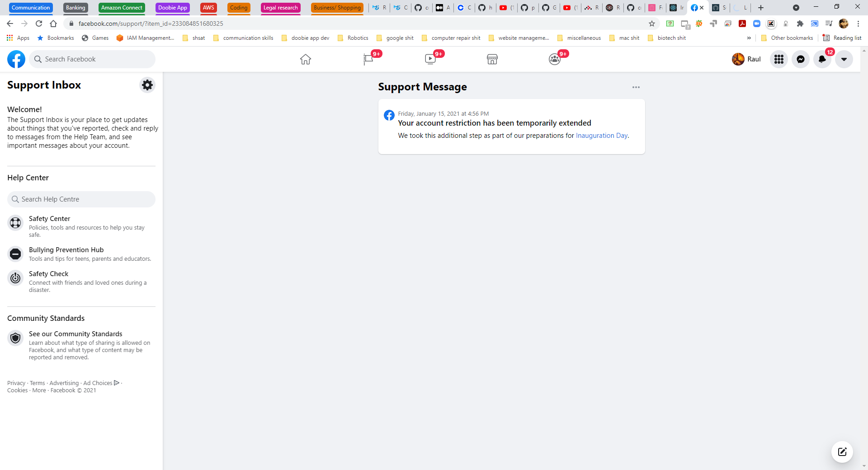
Task: Close the active Facebook tab
Action: point(702,8)
